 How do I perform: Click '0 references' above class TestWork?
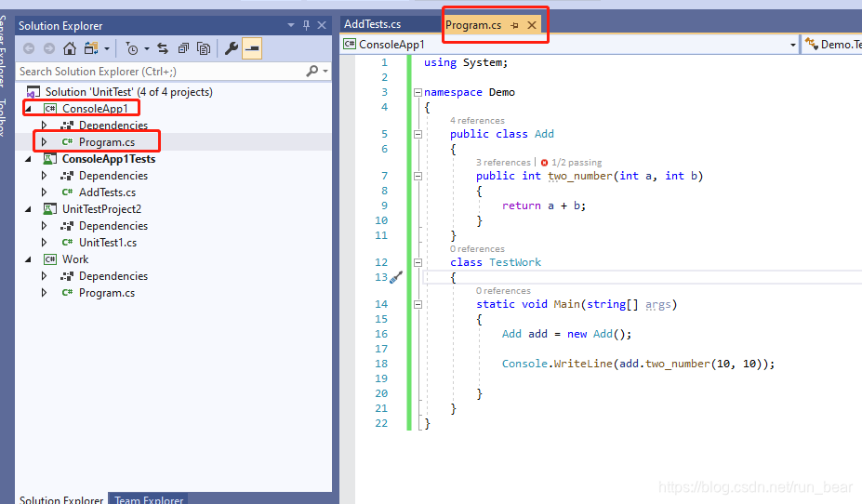[x=477, y=249]
